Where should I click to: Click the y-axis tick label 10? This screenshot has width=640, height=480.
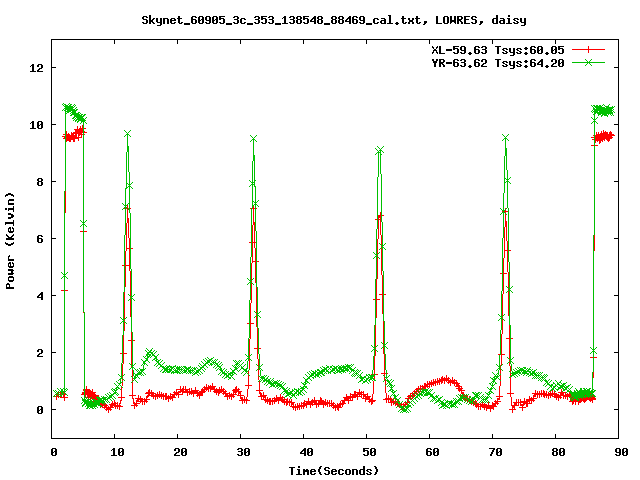coord(36,125)
